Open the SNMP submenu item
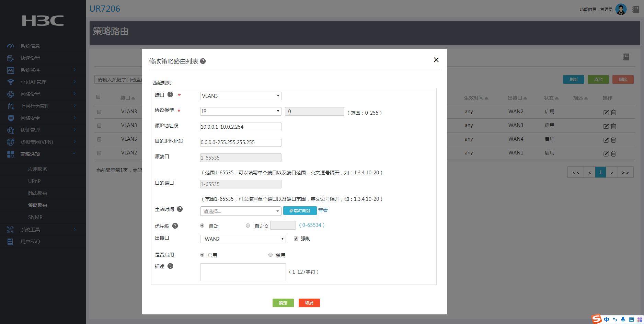The height and width of the screenshot is (324, 644). click(x=35, y=217)
